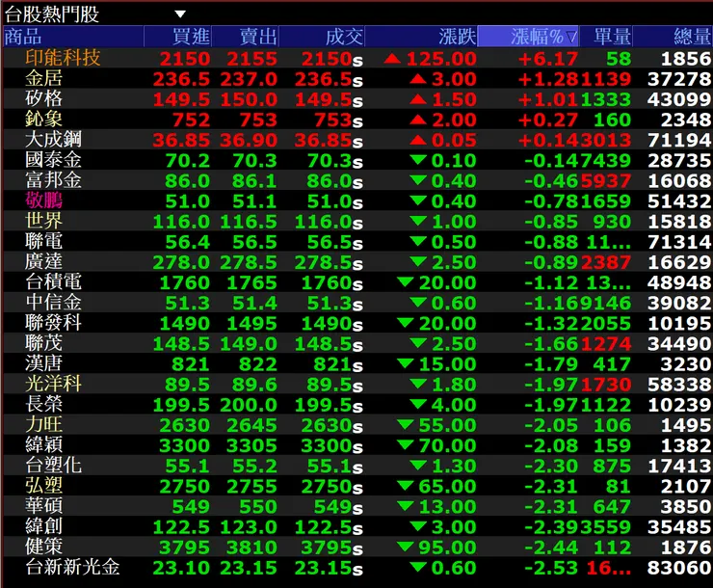Click 長榮 ask price 200.0
This screenshot has width=713, height=588.
[x=249, y=405]
